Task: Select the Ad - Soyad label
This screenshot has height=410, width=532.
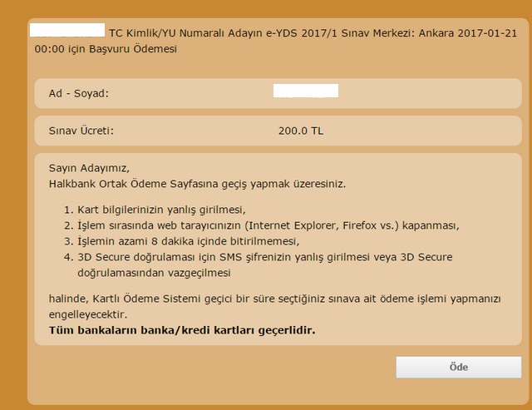Action: (79, 93)
